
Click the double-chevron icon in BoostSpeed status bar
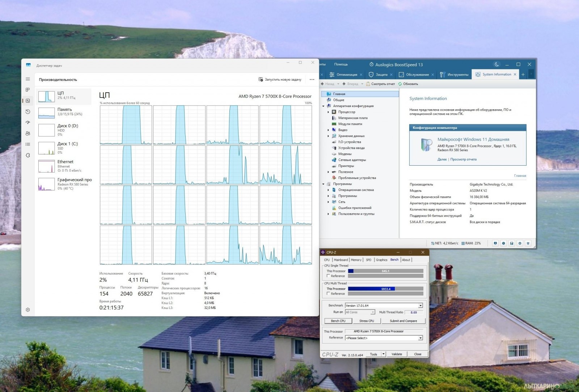click(x=528, y=243)
